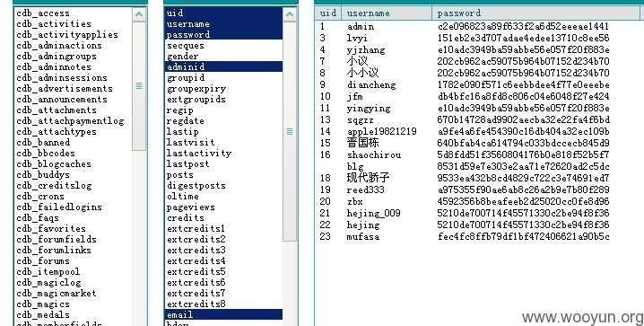Click the table list scrollbar thumb
The image size is (644, 326).
(139, 86)
